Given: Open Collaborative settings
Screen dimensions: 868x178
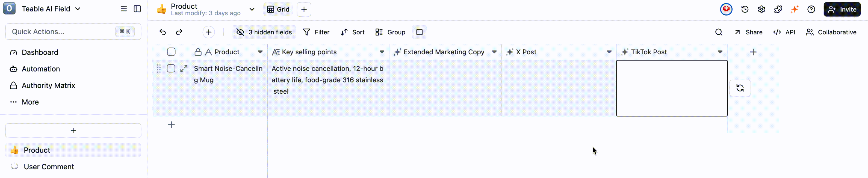Looking at the screenshot, I should click(831, 32).
